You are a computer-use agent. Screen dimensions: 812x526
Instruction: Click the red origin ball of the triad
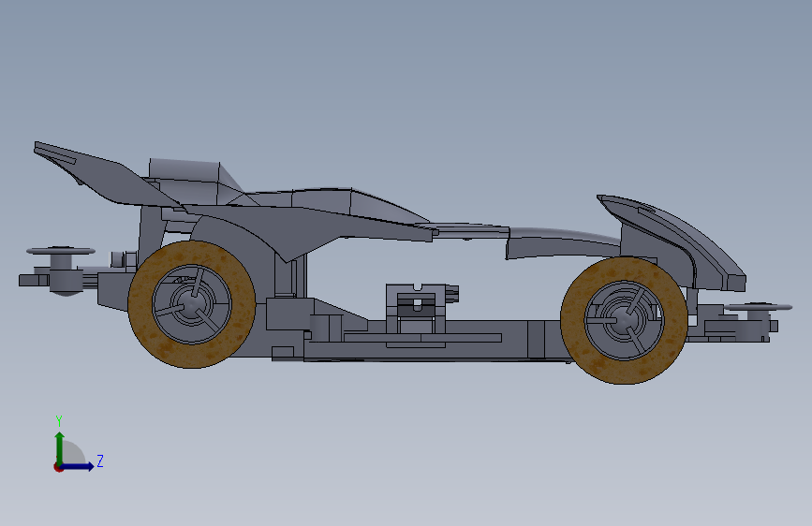tap(58, 467)
